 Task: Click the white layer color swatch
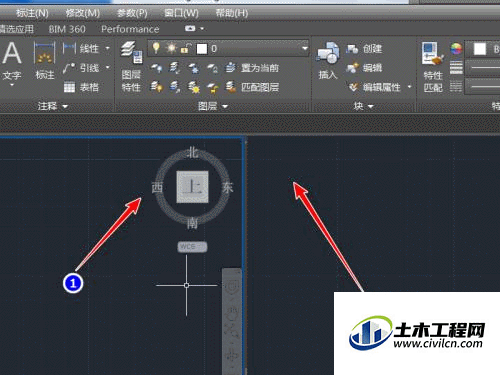202,49
